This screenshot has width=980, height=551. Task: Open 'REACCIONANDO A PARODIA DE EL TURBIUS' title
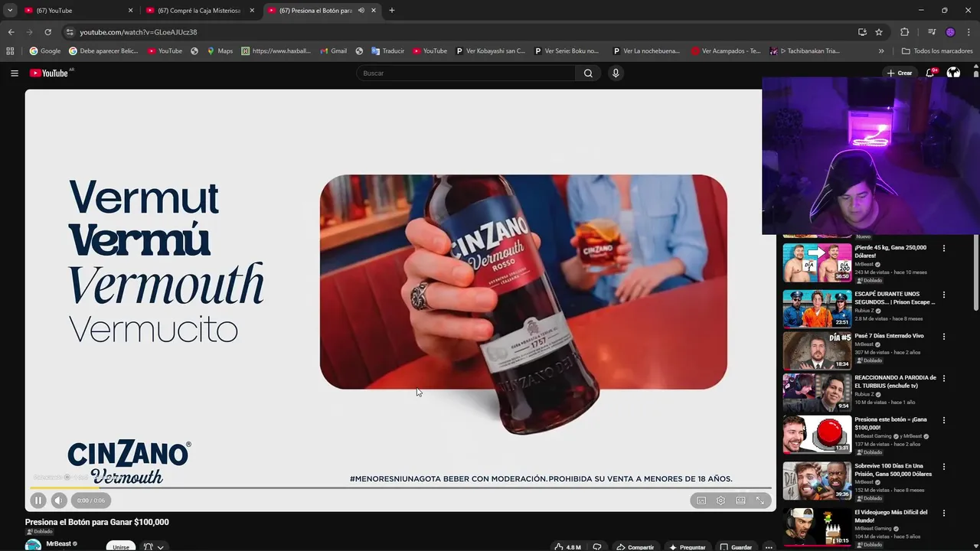(x=895, y=381)
